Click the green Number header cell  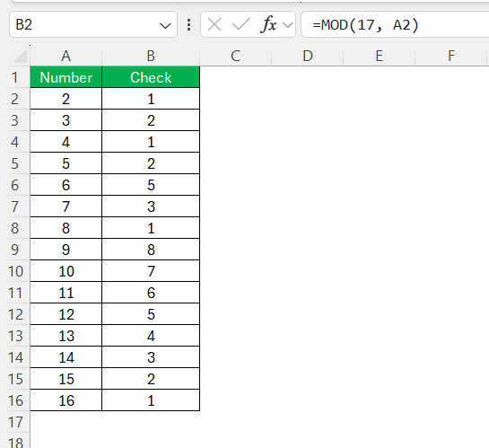pyautogui.click(x=65, y=77)
